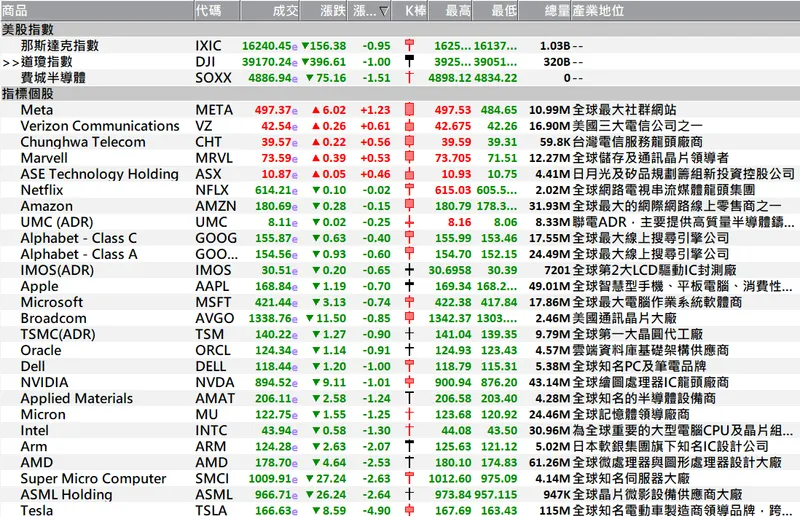Screen dimensions: 800x517
Task: Click the candlestick icon for SOXX
Action: click(409, 78)
